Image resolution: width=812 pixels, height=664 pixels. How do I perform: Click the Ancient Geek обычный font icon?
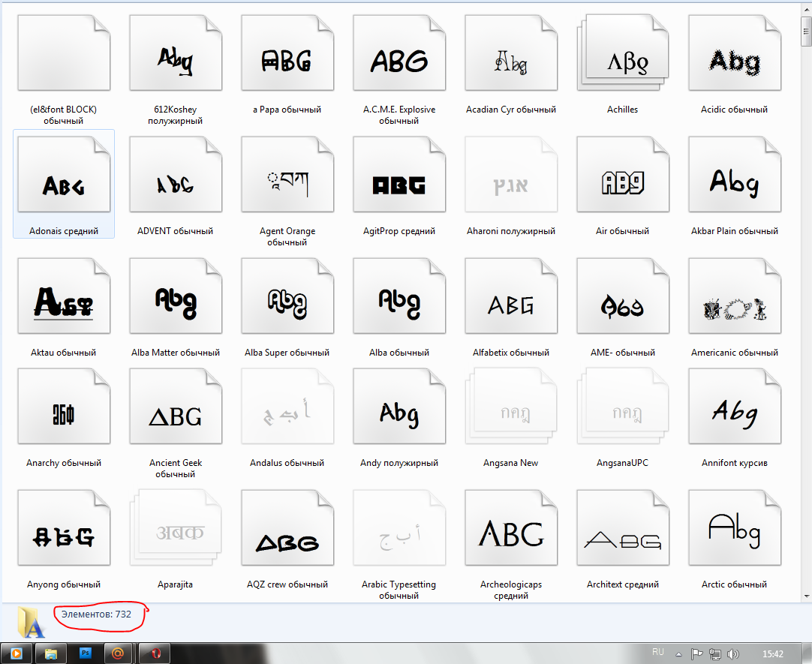click(x=176, y=406)
